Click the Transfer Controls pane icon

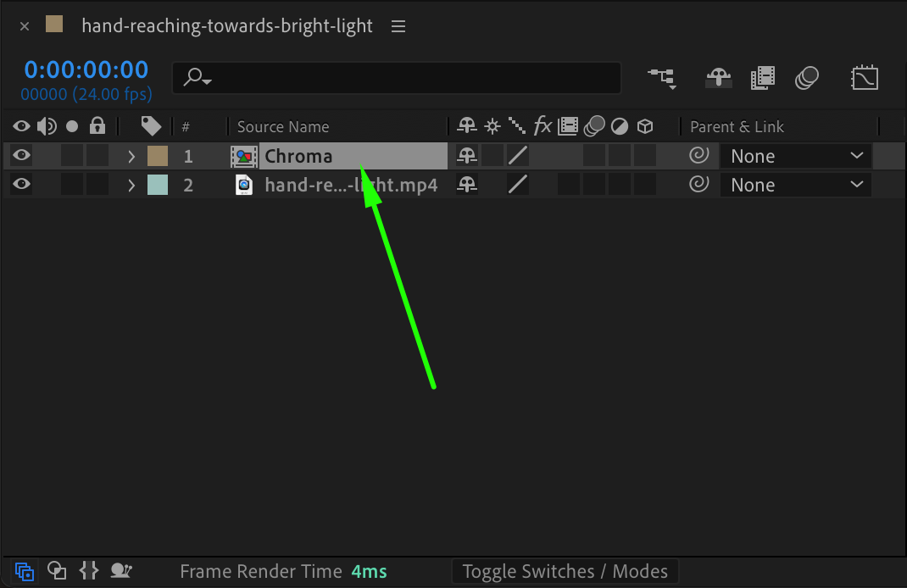pyautogui.click(x=57, y=571)
